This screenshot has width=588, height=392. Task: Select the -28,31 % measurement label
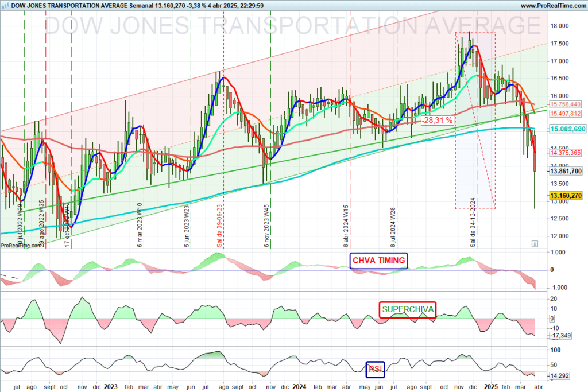pos(438,121)
